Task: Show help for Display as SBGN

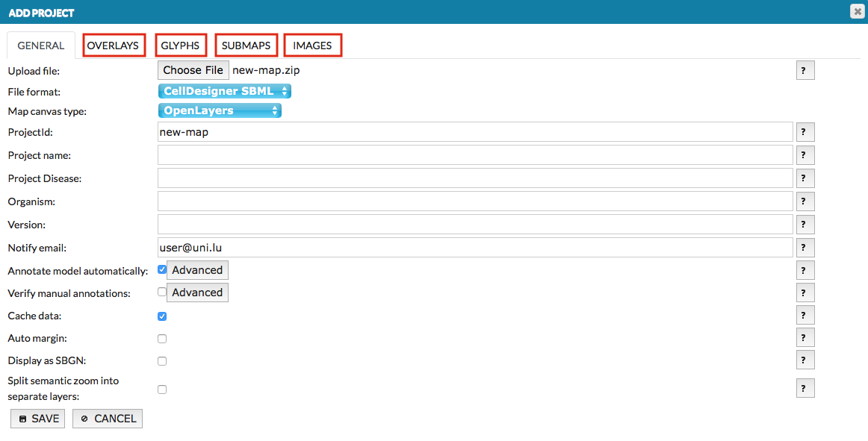Action: pyautogui.click(x=805, y=360)
